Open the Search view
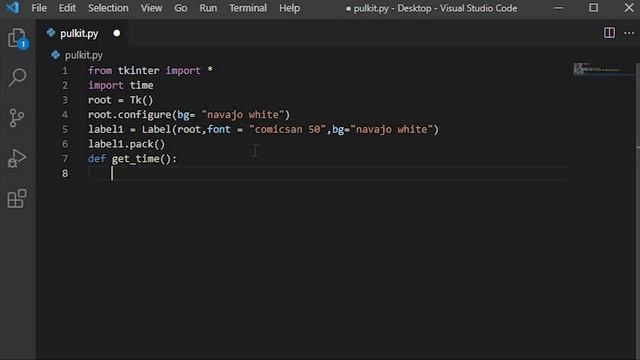This screenshot has width=640, height=360. click(17, 78)
